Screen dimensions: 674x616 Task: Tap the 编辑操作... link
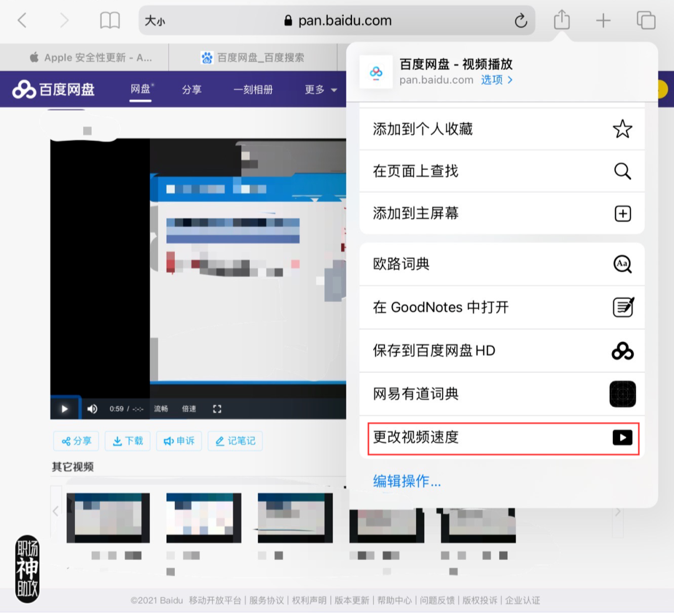click(x=407, y=481)
